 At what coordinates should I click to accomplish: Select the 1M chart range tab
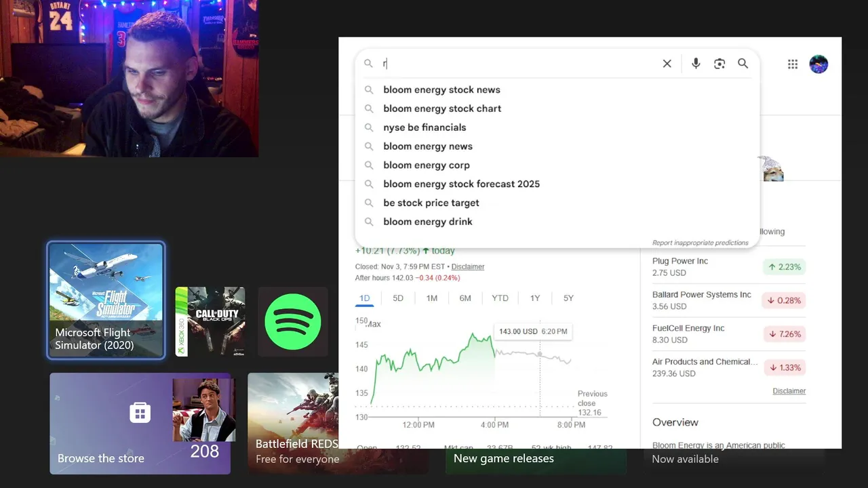pyautogui.click(x=432, y=298)
